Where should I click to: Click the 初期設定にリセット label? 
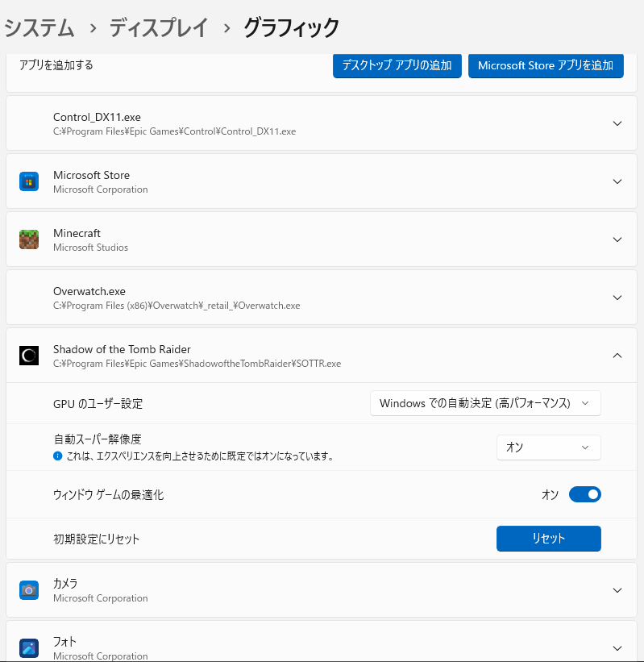click(96, 539)
